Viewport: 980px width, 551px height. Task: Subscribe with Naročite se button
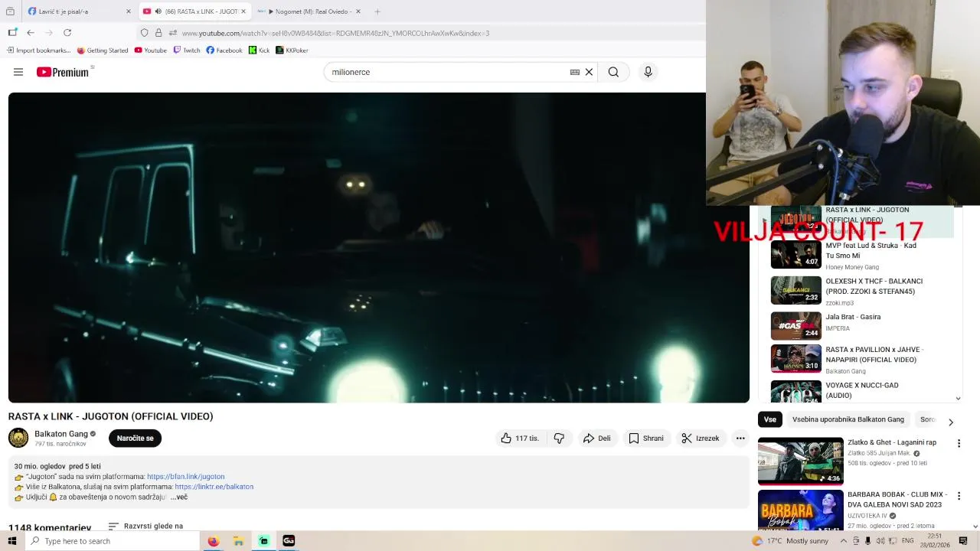coord(135,439)
